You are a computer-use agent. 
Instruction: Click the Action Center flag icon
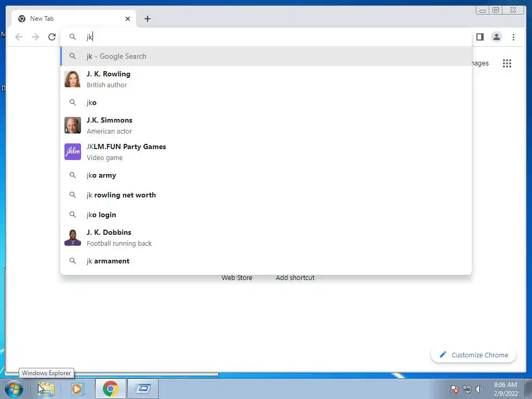point(455,389)
